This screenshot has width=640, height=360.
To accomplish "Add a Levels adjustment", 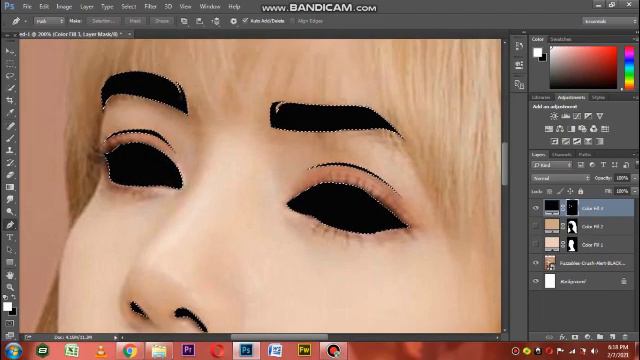I will [x=565, y=116].
